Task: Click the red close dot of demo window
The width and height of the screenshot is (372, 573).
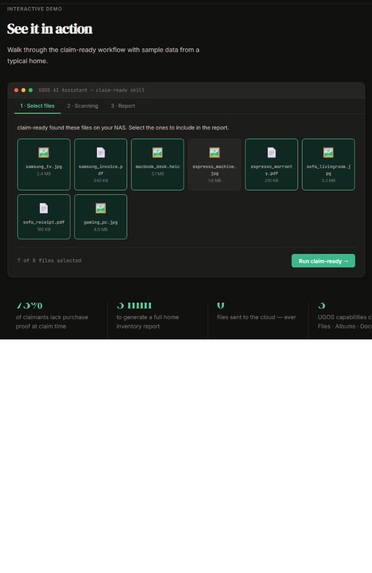Action: [16, 90]
